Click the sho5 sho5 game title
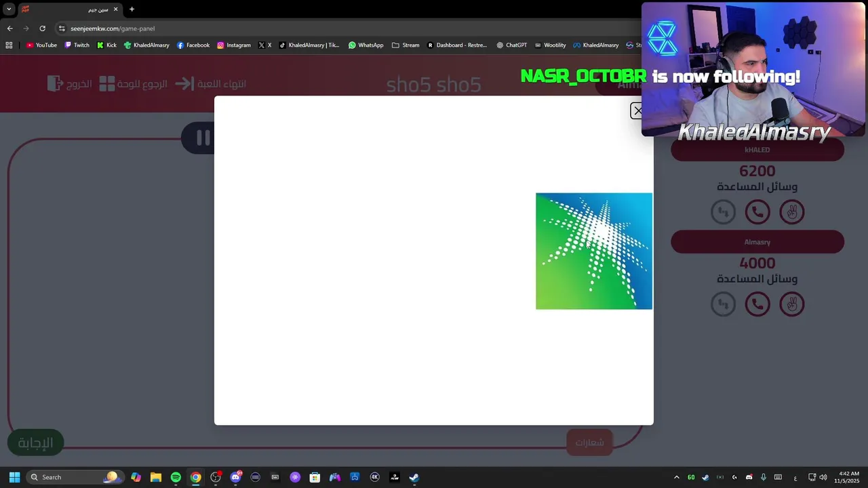Viewport: 868px width, 488px height. (x=433, y=85)
